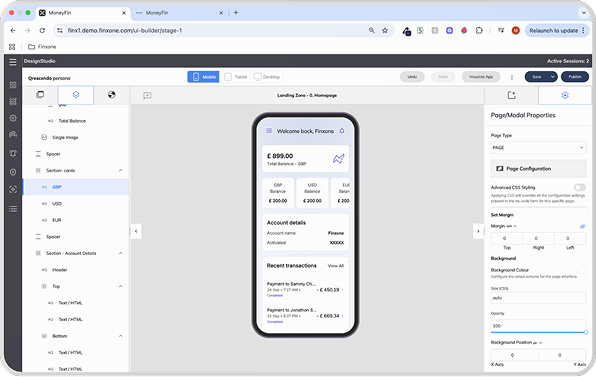Open a new browser tab with plus

click(x=236, y=13)
